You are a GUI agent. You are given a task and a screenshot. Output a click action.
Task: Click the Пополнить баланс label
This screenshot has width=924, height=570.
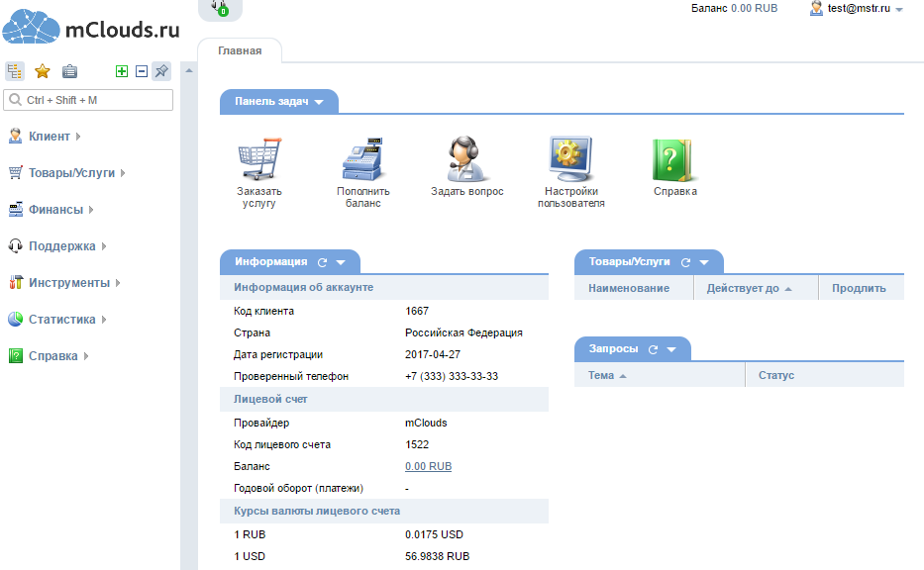coord(363,197)
